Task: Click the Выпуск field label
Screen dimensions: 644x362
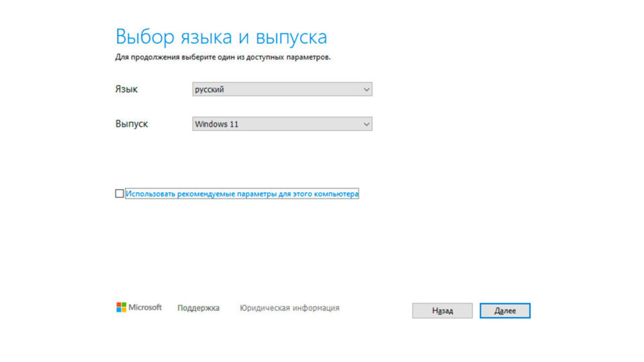Action: coord(131,124)
